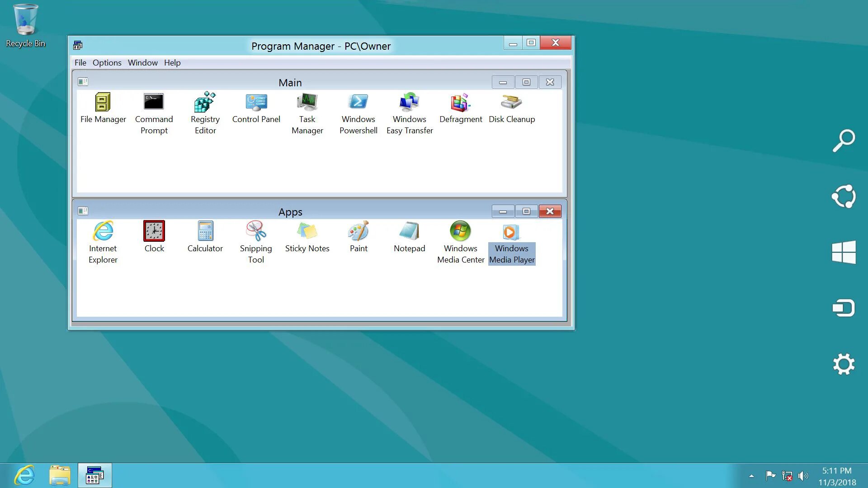Launch the Command Prompt icon

point(154,103)
